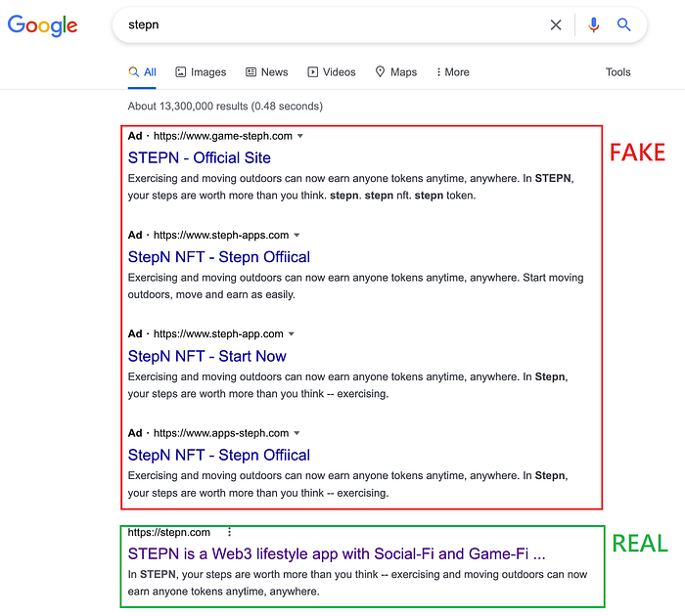Open 'StepN NFT - Stepn Offiical' ad under apps-steph.com

pos(219,455)
